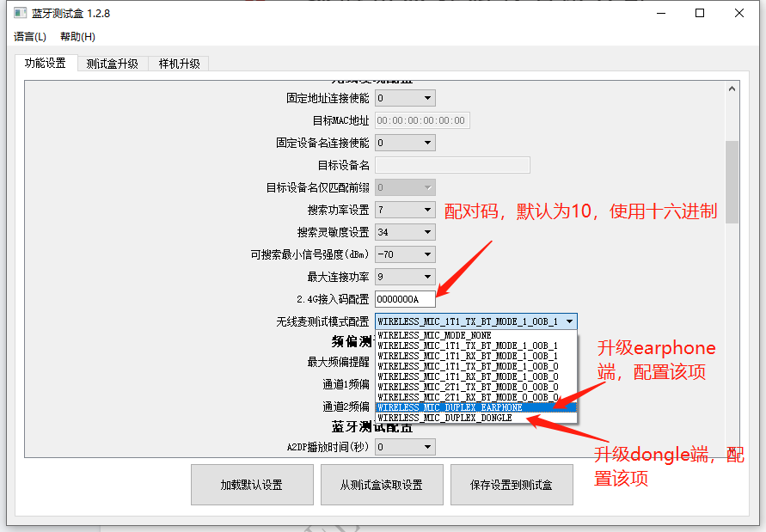Expand the 固定地址连接使能 dropdown
The width and height of the screenshot is (766, 532).
point(405,98)
